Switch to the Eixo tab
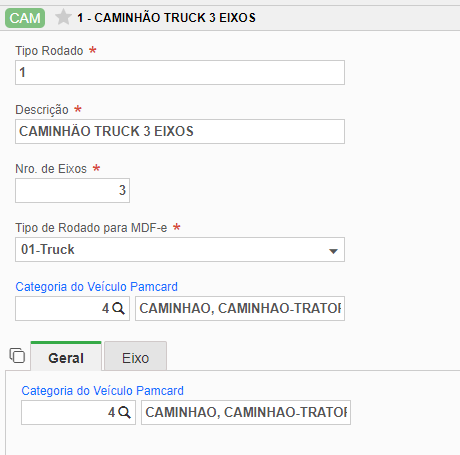The width and height of the screenshot is (460, 455). (135, 356)
